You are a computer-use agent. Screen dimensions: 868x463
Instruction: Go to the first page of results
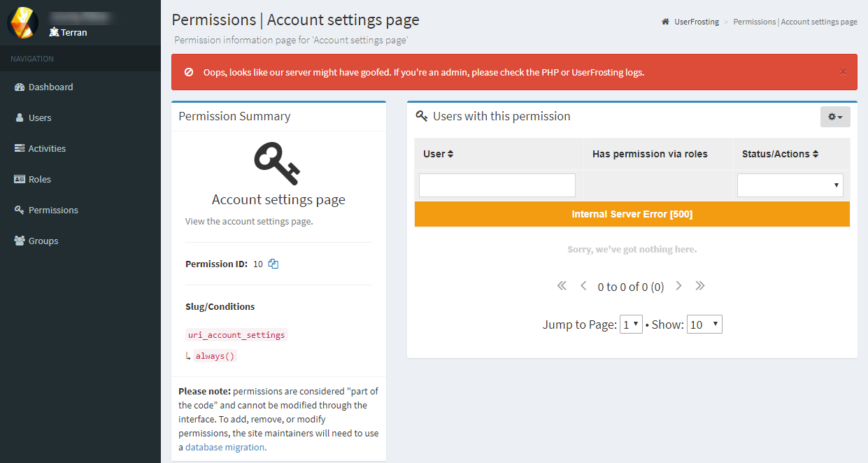[x=561, y=286]
